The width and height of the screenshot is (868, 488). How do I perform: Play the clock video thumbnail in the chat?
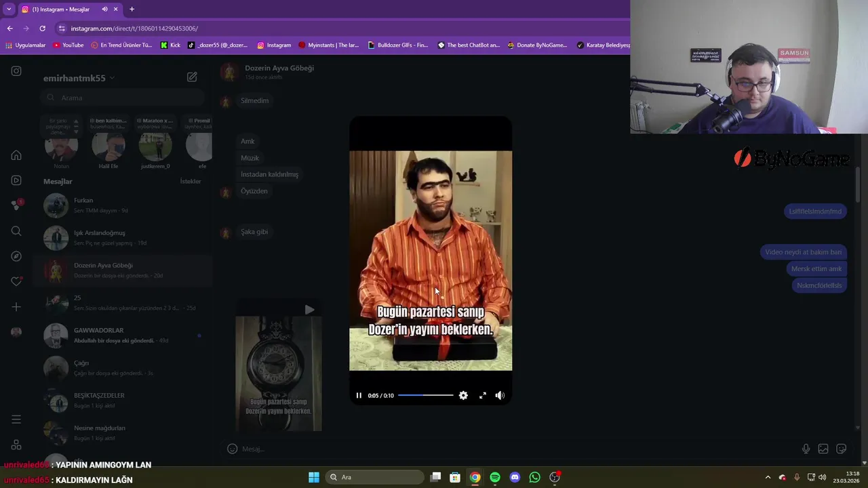point(279,364)
